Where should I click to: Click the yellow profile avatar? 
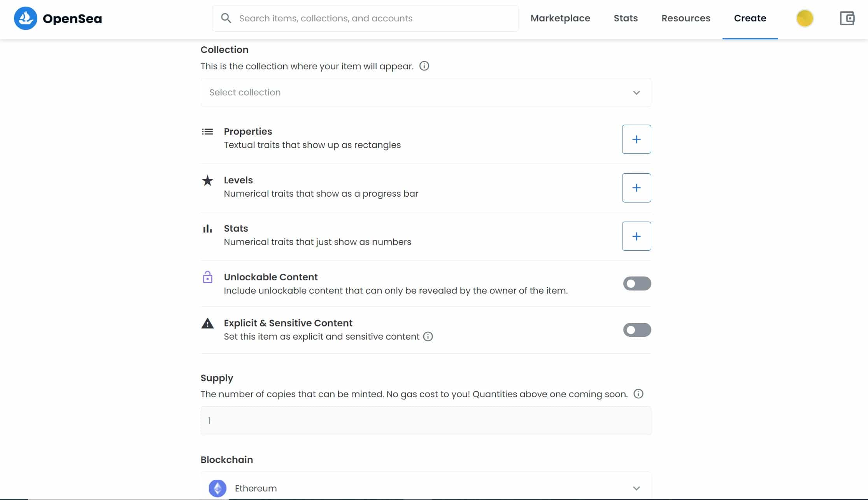click(x=805, y=18)
